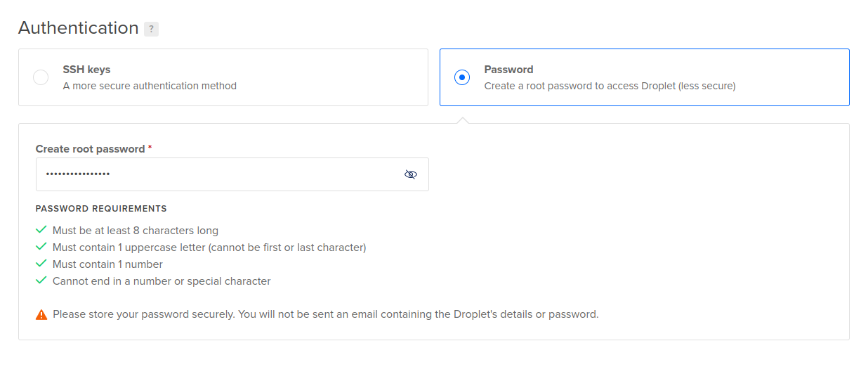Viewport: 868px width, 367px height.
Task: Click the orange warning triangle icon
Action: pos(41,314)
